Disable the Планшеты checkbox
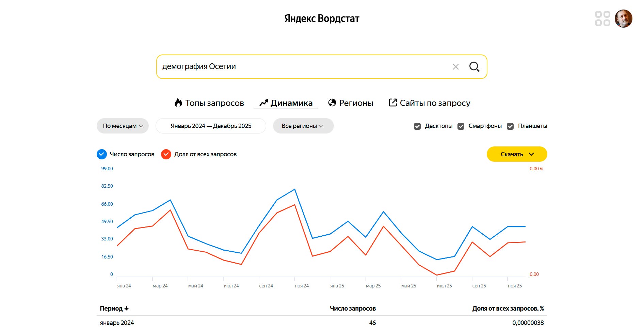 510,126
